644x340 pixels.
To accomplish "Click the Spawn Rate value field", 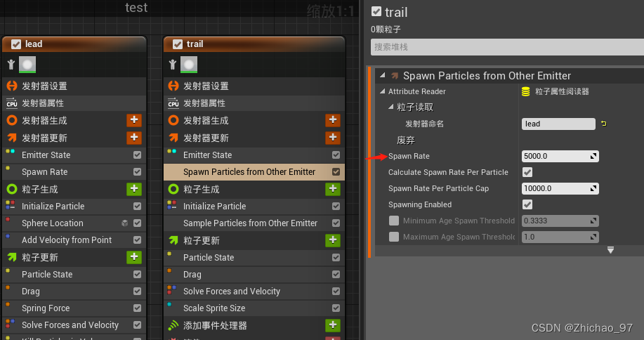I will [555, 156].
